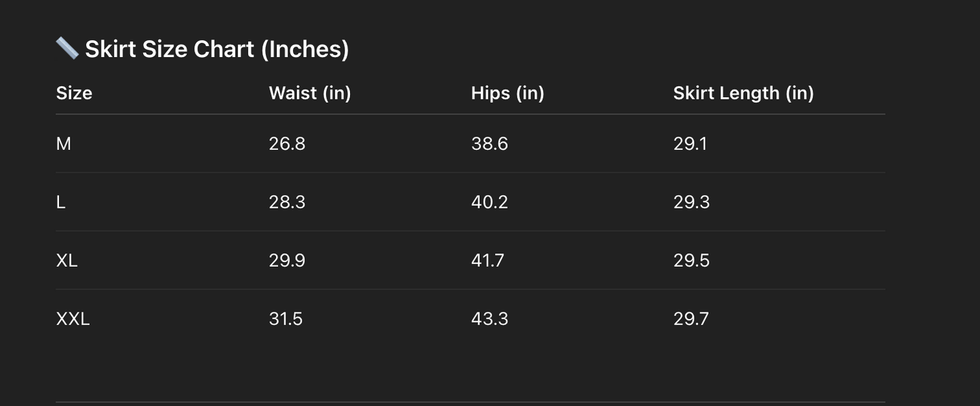Click the Skirt Size Chart (Inches) heading

[x=217, y=49]
